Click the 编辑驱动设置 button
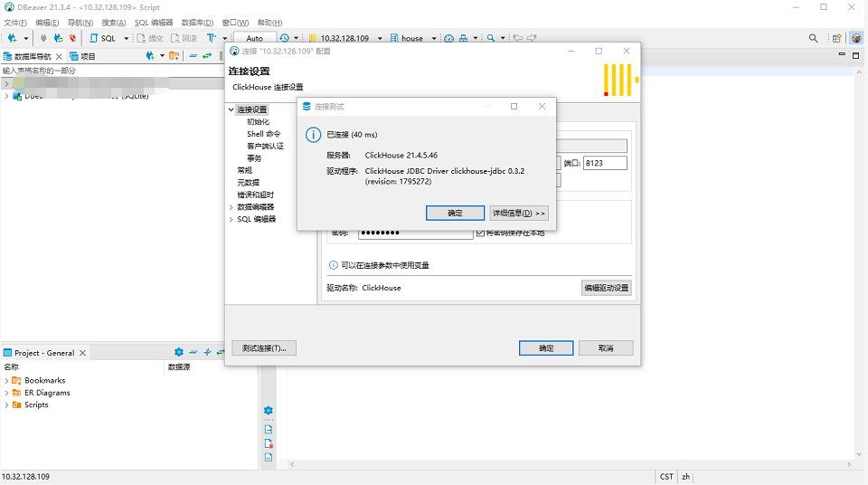 (606, 288)
